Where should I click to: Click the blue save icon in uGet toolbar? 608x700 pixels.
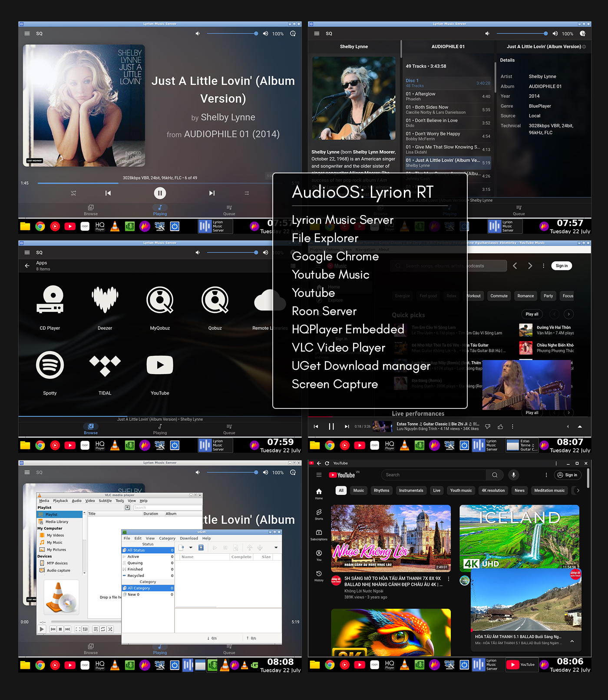(201, 547)
